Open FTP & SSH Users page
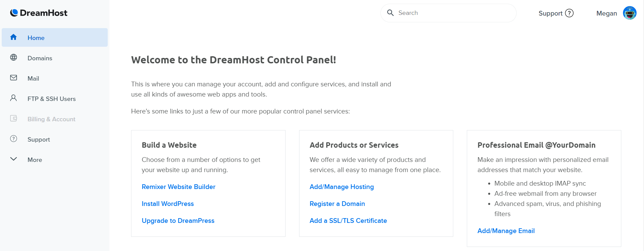The height and width of the screenshot is (251, 644). pos(51,99)
